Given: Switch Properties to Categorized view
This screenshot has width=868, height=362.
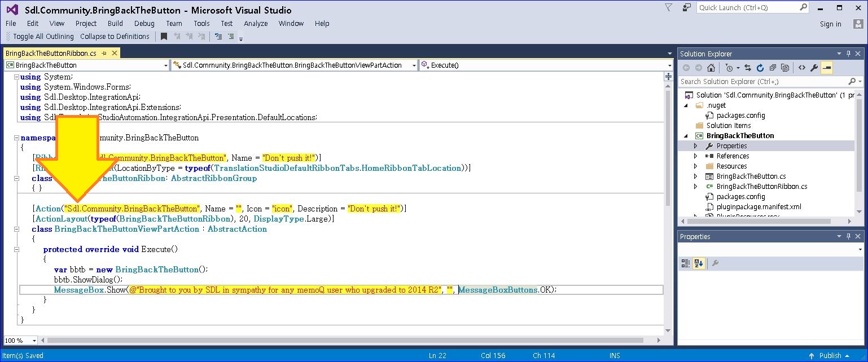Looking at the screenshot, I should pyautogui.click(x=686, y=263).
